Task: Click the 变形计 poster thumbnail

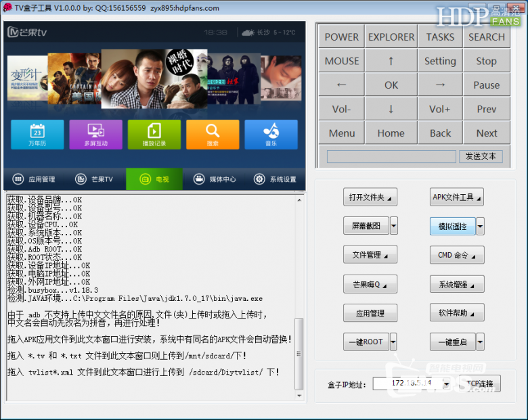Action: 27,78
